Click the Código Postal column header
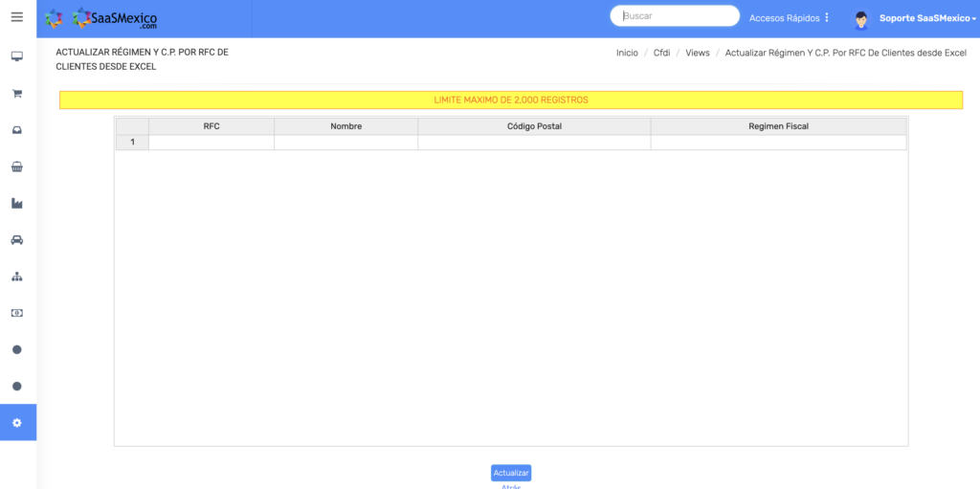The image size is (980, 489). coord(534,126)
